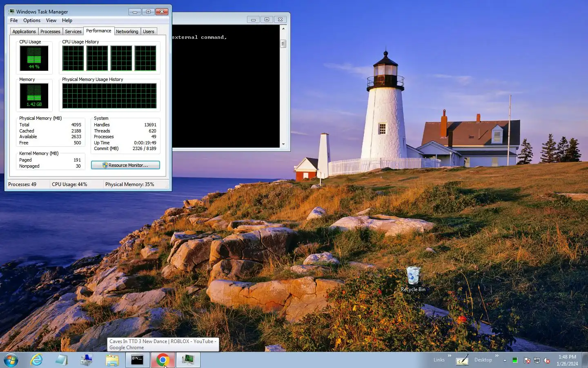Open the Tablet PC Input Panel icon
Screen dimensions: 588x368
[x=462, y=360]
